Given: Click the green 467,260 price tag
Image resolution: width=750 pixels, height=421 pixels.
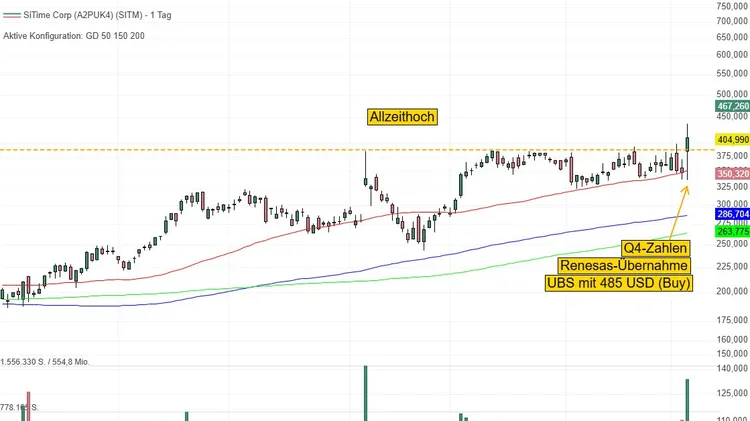Looking at the screenshot, I should click(732, 106).
